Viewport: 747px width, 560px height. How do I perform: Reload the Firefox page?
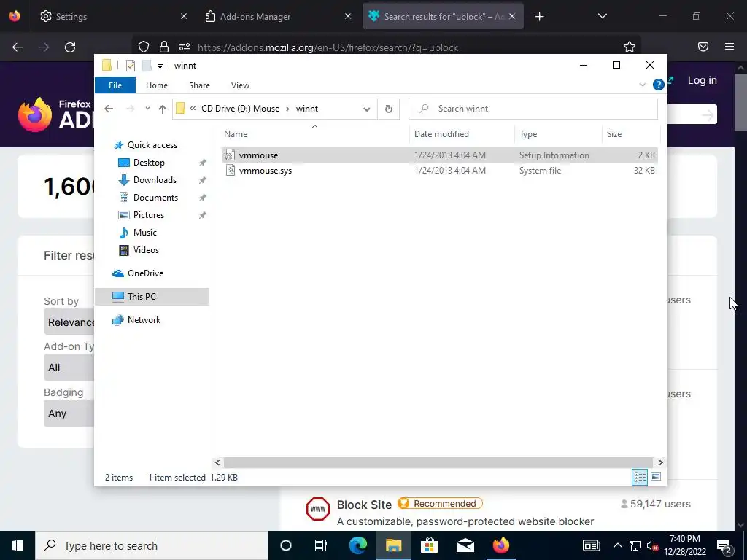[70, 47]
